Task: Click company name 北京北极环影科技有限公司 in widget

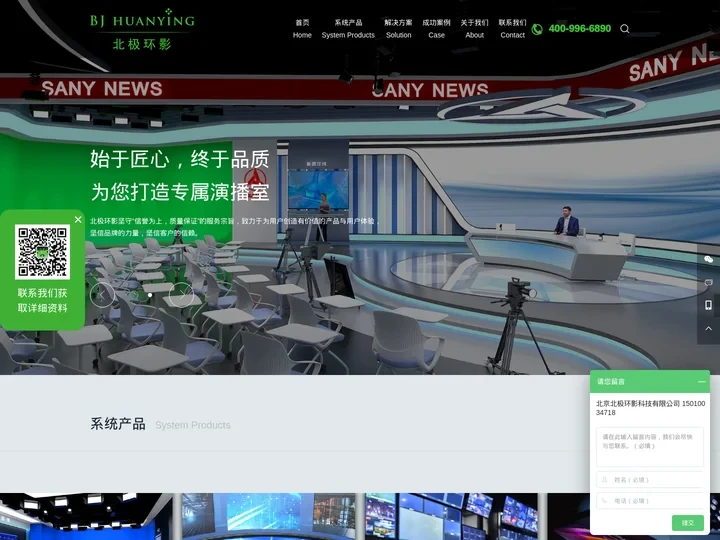Action: click(x=638, y=404)
